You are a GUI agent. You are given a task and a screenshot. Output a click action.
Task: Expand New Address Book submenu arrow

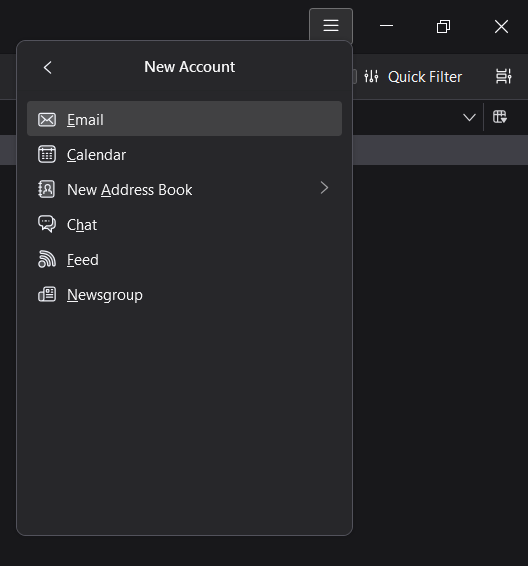(324, 188)
